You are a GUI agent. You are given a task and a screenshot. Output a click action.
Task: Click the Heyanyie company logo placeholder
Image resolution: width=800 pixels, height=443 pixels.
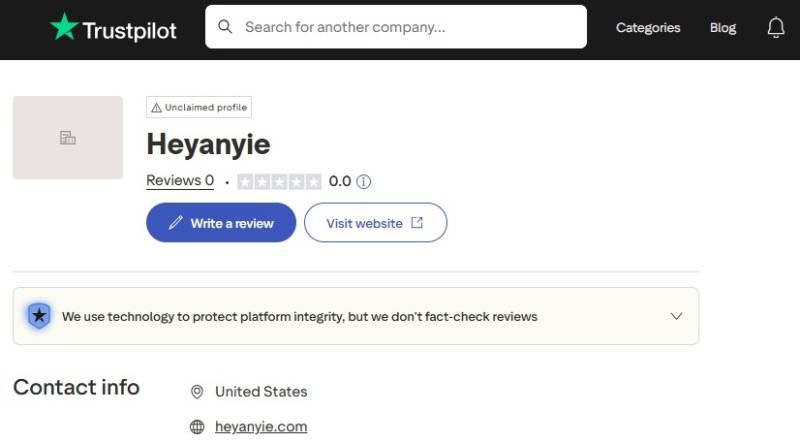pyautogui.click(x=68, y=137)
